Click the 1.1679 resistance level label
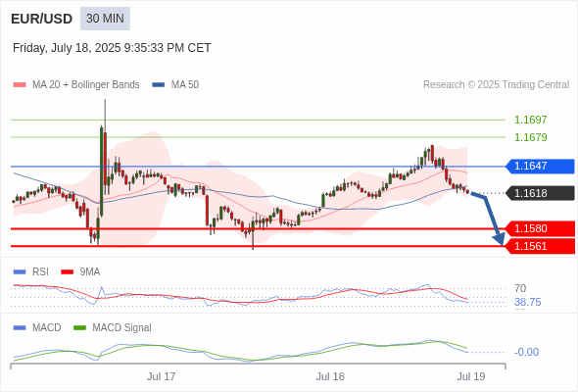The width and height of the screenshot is (578, 392). tap(530, 137)
